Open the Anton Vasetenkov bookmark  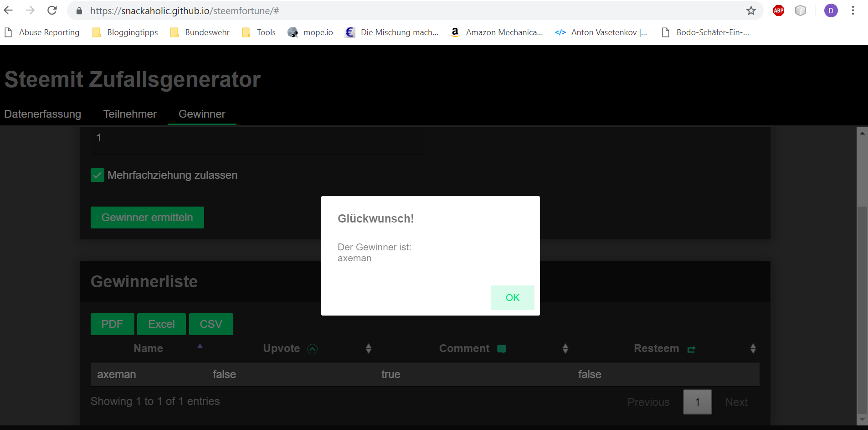[x=601, y=32]
